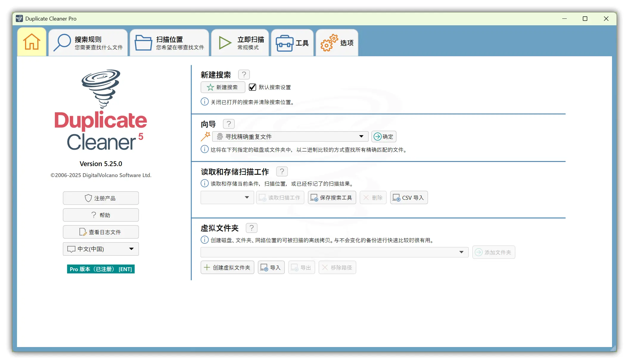Screen dimensions: 629x364
Task: Click the help question mark beside 新建搜索
Action: coord(244,74)
